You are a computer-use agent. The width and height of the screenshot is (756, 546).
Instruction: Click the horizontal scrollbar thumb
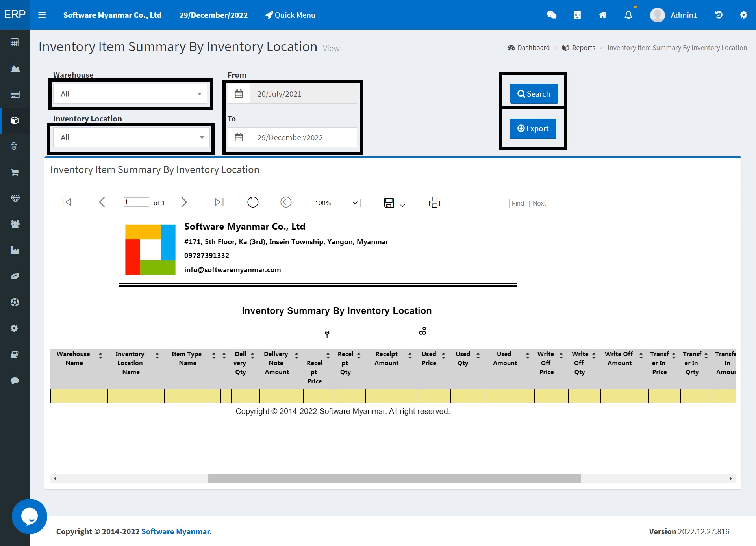pyautogui.click(x=394, y=478)
